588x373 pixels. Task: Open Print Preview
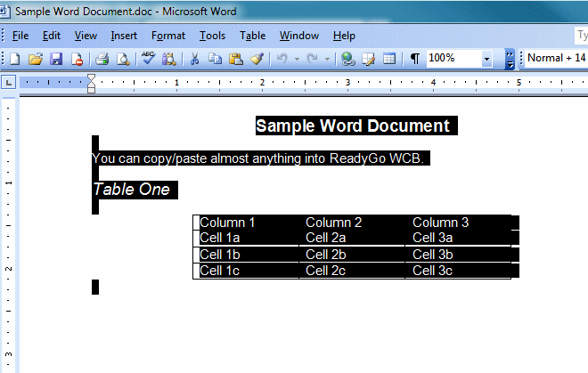tap(123, 59)
